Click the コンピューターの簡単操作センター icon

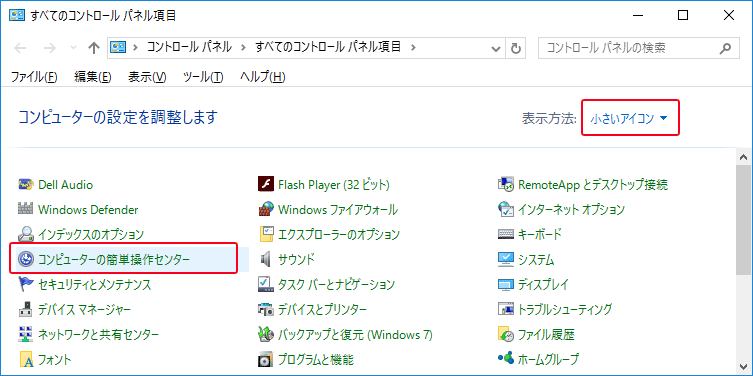pos(26,259)
